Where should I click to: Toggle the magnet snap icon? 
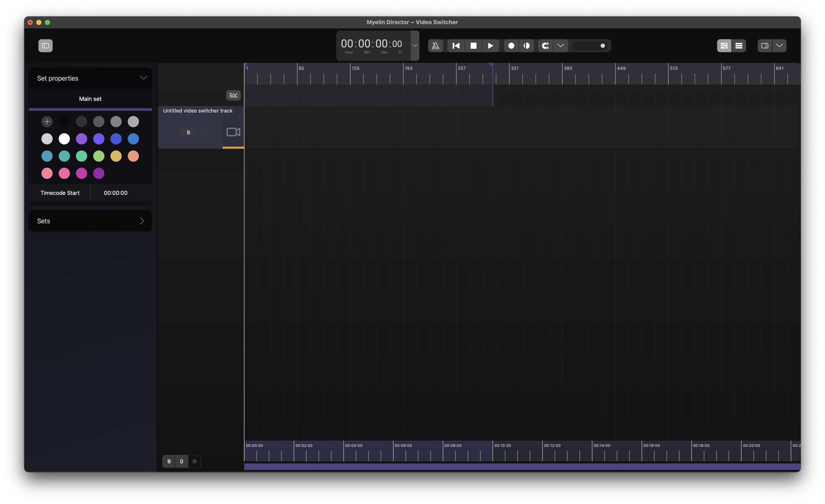pyautogui.click(x=545, y=46)
